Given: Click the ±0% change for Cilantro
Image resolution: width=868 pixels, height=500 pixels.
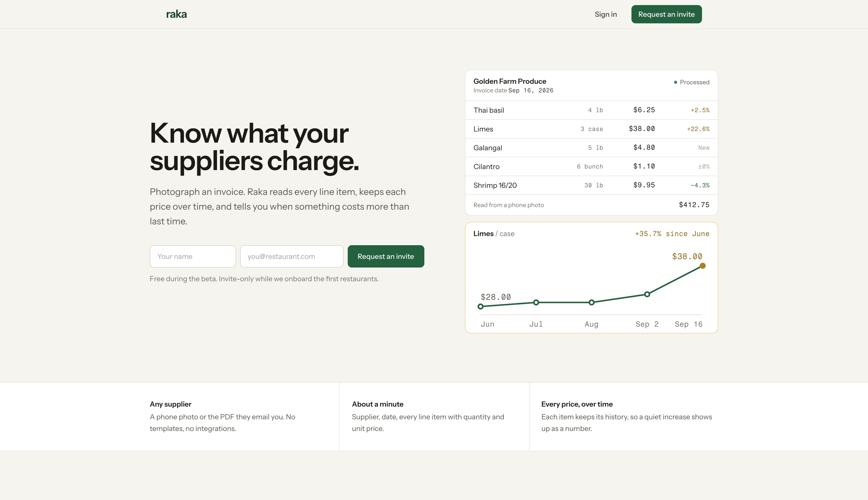Looking at the screenshot, I should pos(704,166).
